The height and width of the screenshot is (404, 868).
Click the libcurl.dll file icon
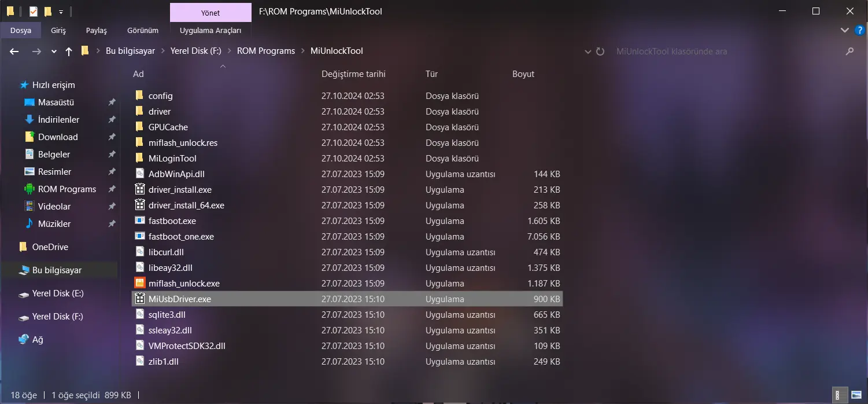[x=139, y=252]
